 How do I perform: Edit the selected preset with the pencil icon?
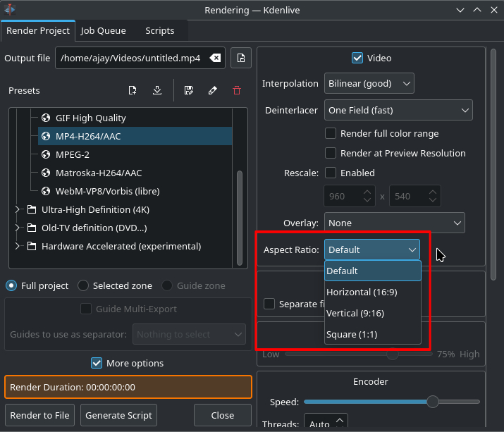click(212, 90)
